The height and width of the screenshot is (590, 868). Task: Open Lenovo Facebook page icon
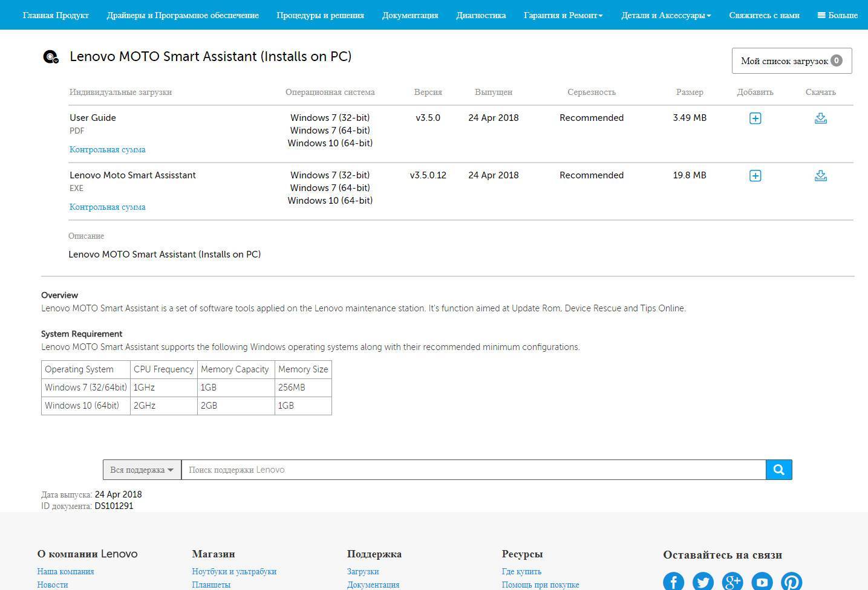[673, 582]
